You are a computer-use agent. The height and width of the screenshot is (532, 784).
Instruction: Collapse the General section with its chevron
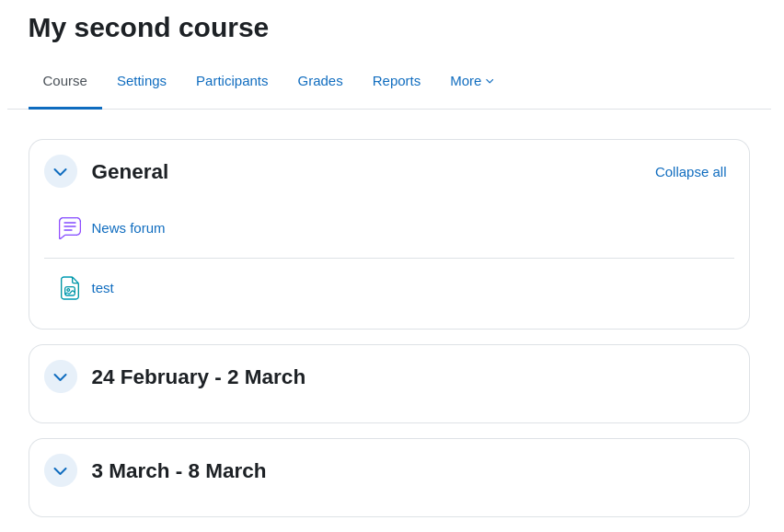(61, 171)
